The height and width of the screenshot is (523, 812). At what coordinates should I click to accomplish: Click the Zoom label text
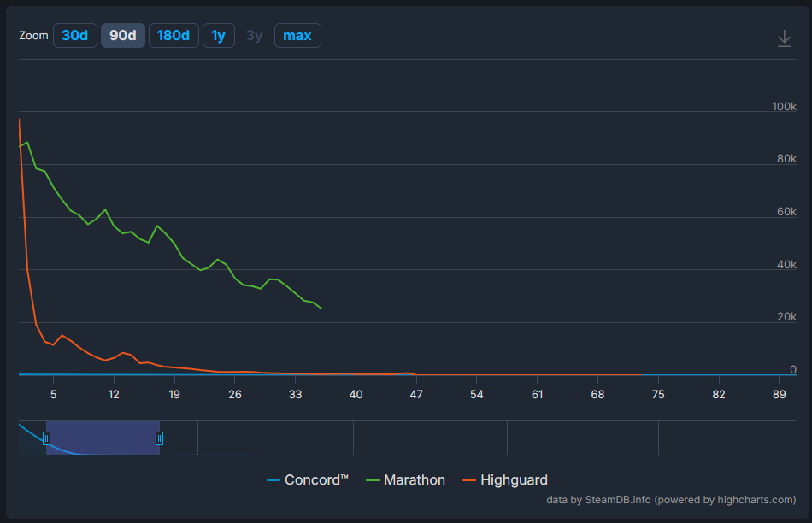[33, 36]
